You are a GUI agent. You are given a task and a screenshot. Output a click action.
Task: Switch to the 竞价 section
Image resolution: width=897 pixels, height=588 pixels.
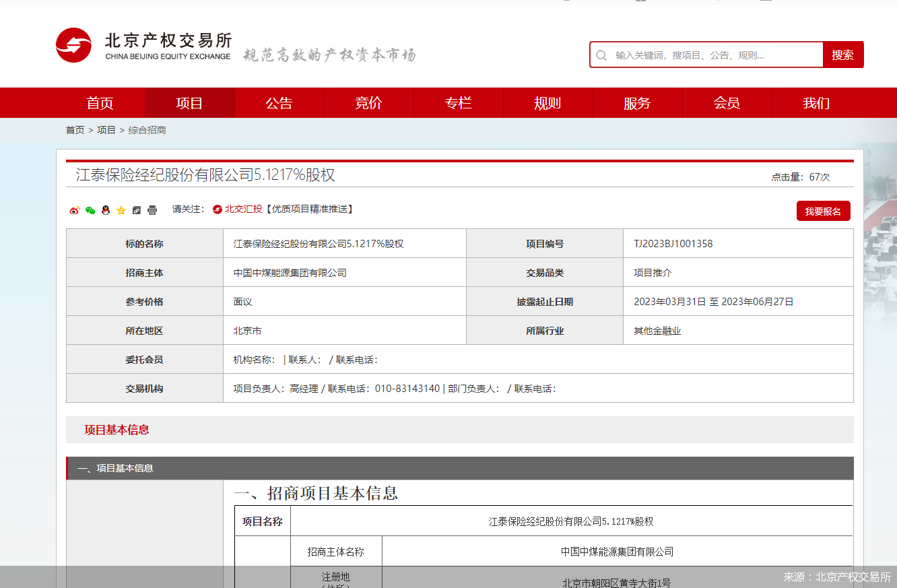tap(369, 102)
